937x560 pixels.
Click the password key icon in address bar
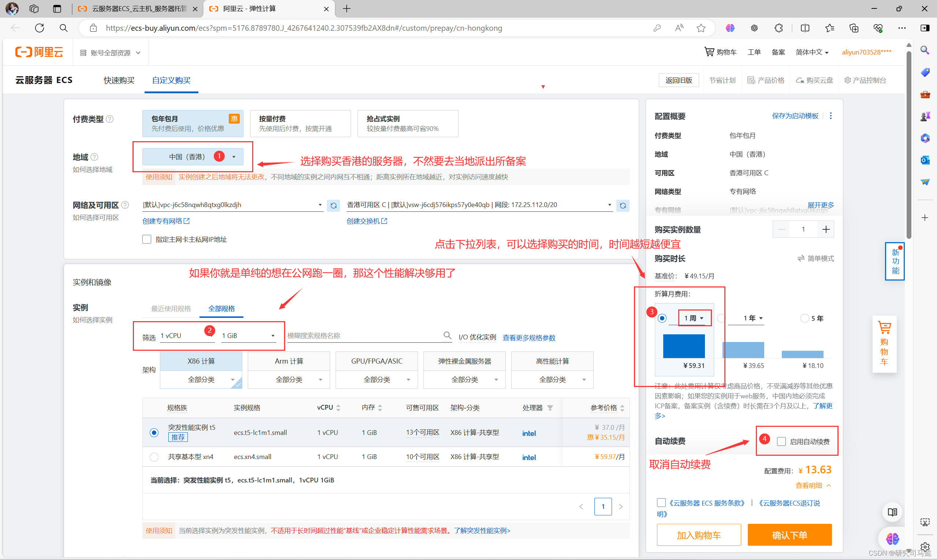coord(657,28)
